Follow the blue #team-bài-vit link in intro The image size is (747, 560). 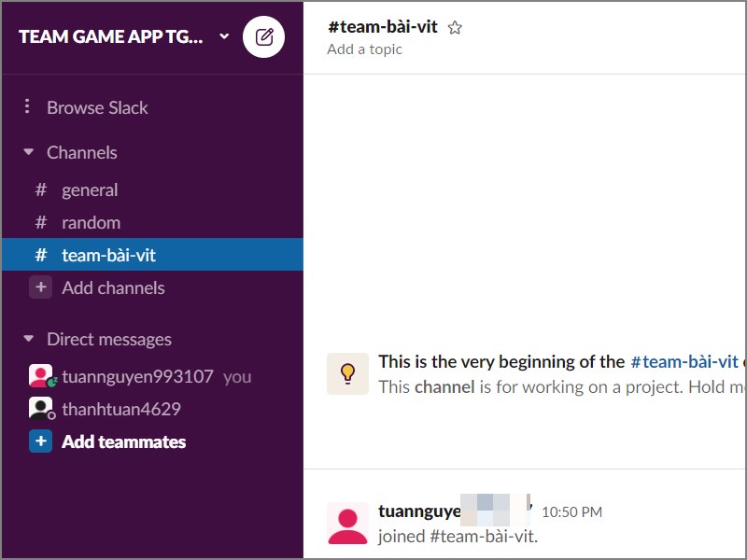click(684, 362)
